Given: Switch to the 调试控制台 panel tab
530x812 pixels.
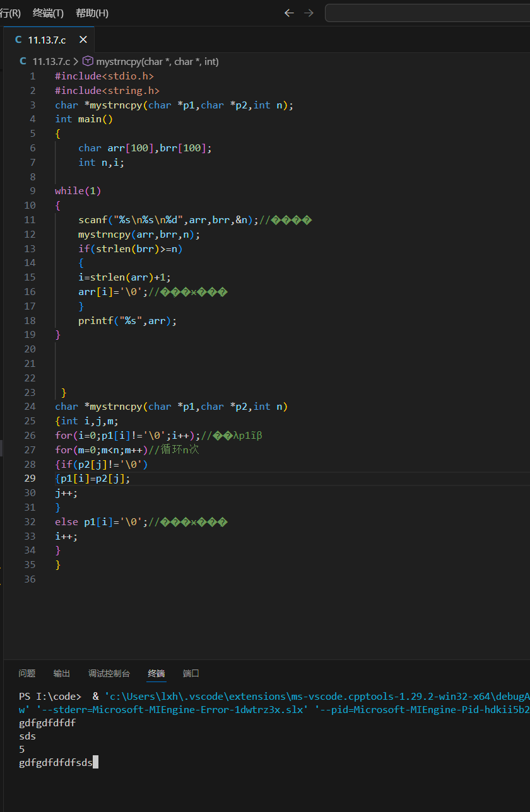Looking at the screenshot, I should (x=109, y=673).
